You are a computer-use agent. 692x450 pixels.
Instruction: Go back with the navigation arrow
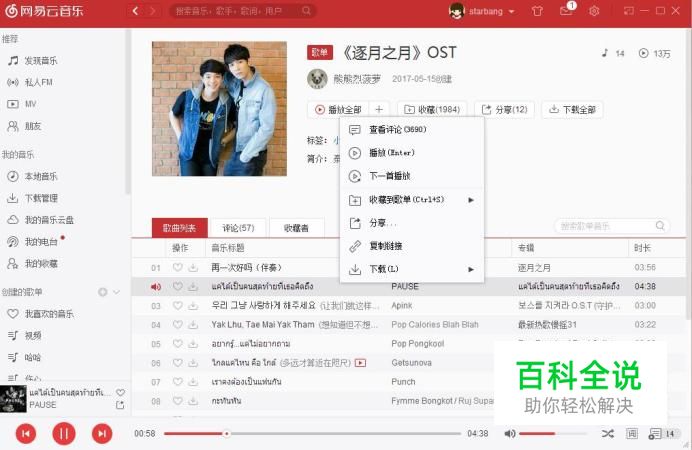pyautogui.click(x=135, y=11)
